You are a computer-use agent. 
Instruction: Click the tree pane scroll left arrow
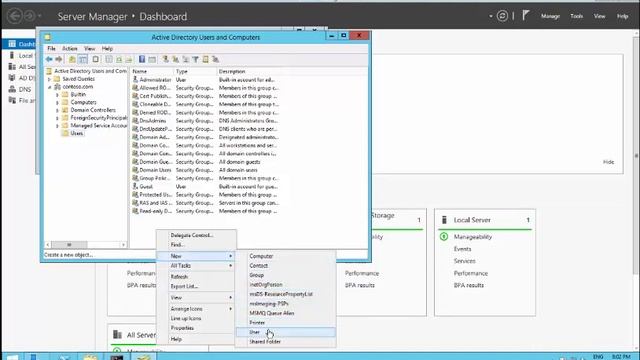click(48, 244)
